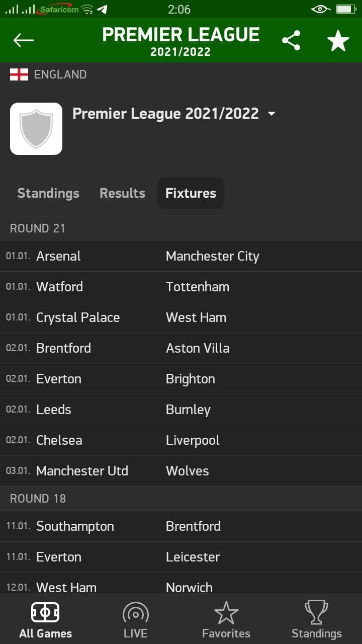Open the Chelsea vs Liverpool fixture

point(181,440)
